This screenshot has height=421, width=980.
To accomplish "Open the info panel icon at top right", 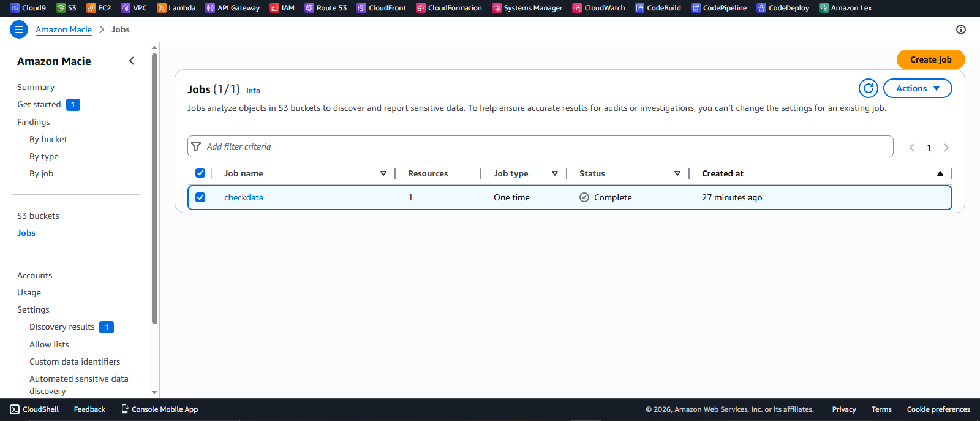I will coord(961,29).
